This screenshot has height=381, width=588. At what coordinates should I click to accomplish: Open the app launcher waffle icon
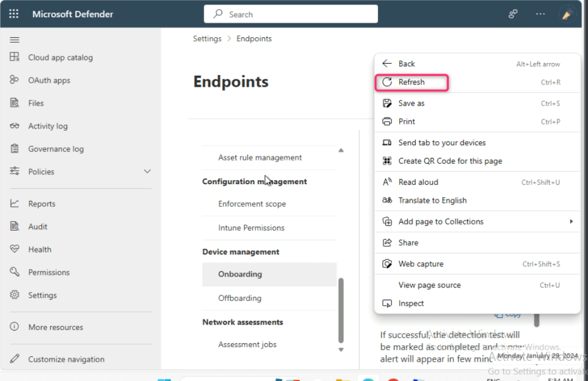14,14
